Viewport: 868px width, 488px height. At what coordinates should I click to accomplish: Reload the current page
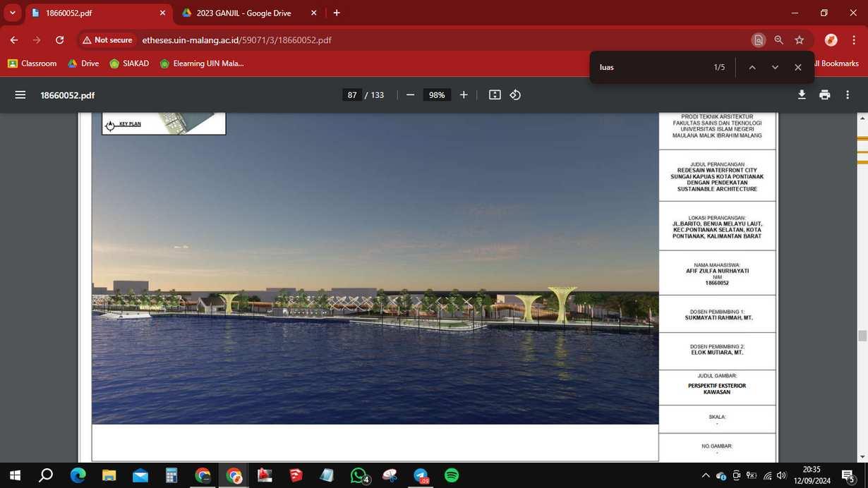(x=60, y=40)
